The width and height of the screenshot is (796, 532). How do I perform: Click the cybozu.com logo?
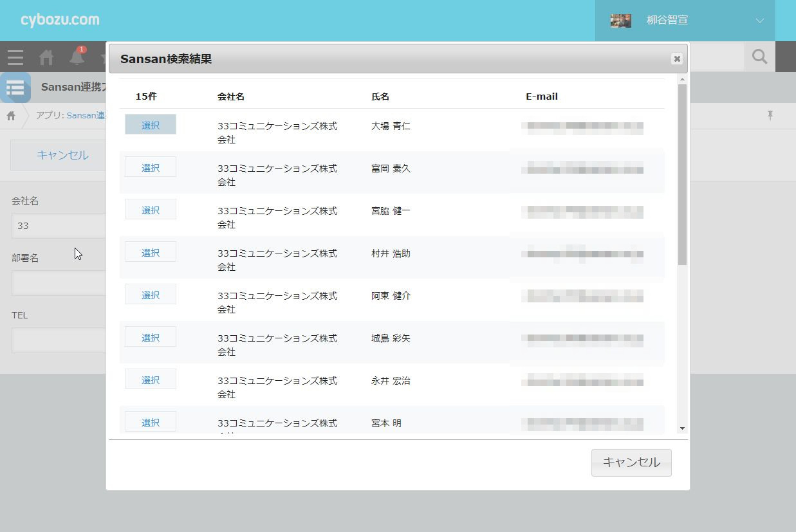[60, 20]
